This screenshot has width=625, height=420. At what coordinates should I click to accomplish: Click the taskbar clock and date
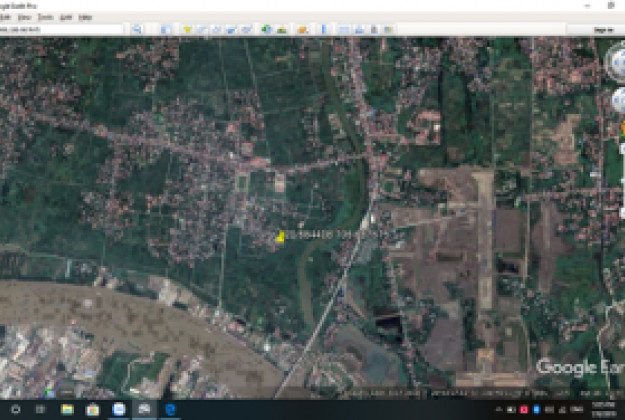tap(603, 409)
